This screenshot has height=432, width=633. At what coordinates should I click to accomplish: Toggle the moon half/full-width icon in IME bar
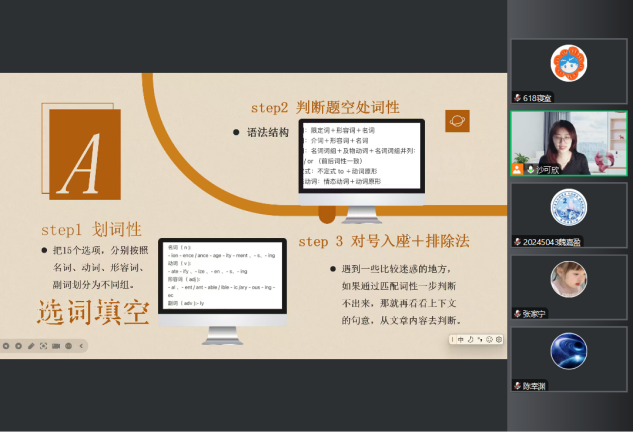click(470, 340)
